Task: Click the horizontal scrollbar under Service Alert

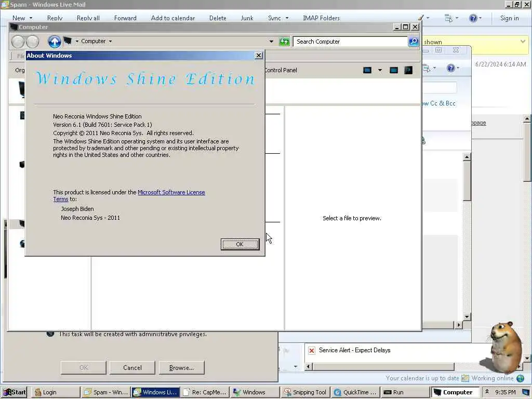Action: [383, 367]
